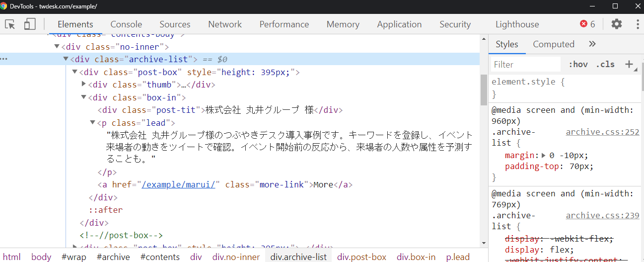The height and width of the screenshot is (262, 644).
Task: Open the Security tab
Action: click(455, 24)
